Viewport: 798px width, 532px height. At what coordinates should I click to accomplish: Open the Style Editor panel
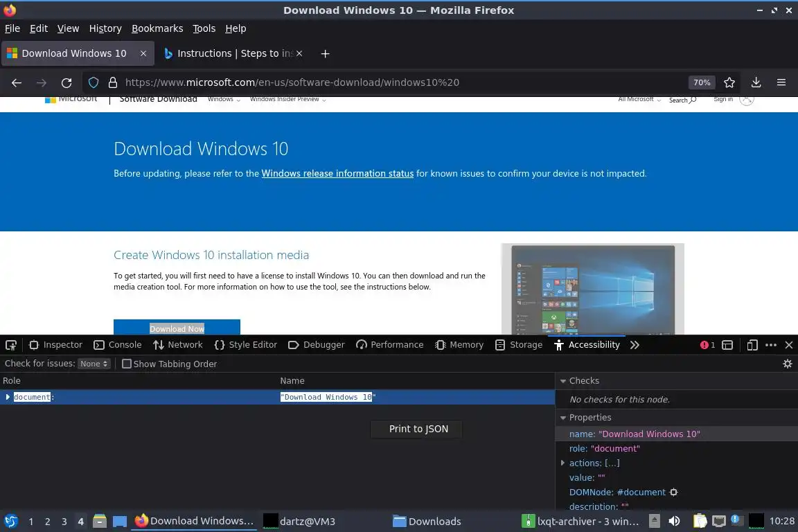pos(245,345)
